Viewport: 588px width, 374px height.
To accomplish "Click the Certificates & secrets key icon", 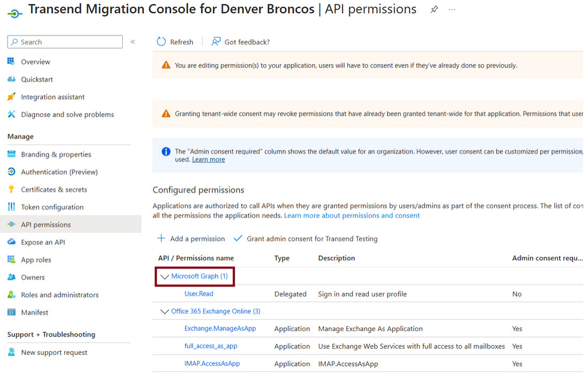I will pyautogui.click(x=12, y=189).
